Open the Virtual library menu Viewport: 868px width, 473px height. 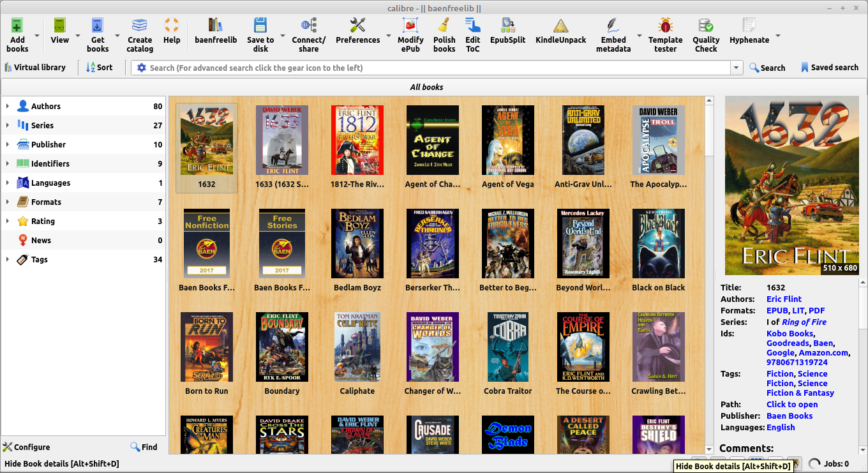tap(35, 67)
